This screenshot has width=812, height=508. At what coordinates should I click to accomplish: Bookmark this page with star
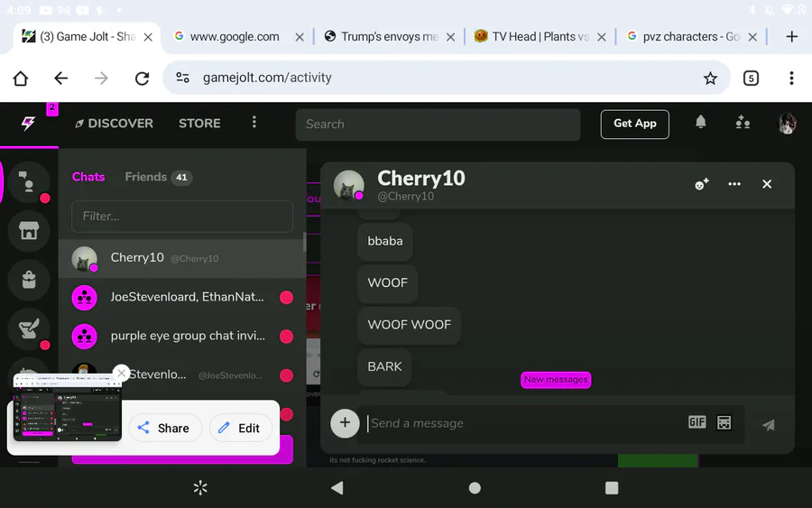710,79
